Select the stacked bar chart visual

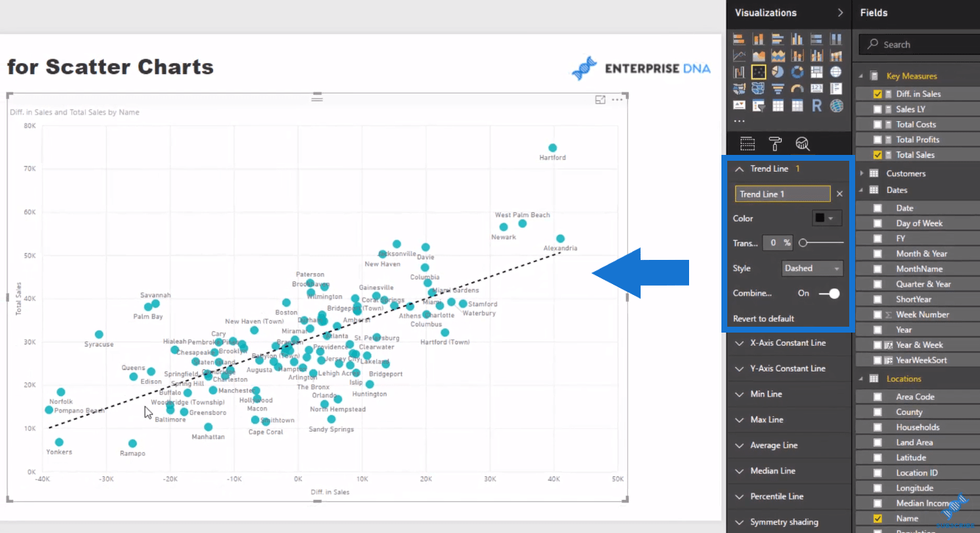coord(740,39)
